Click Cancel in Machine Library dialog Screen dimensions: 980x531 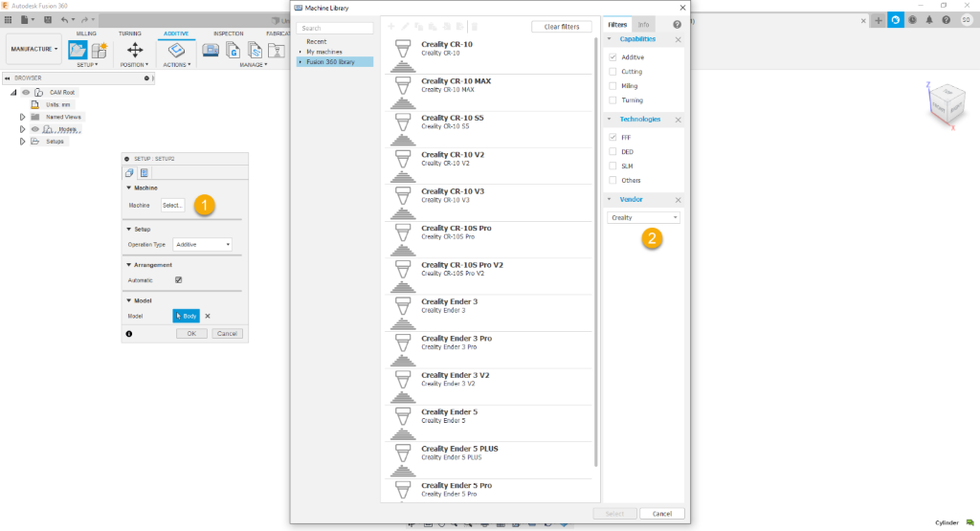(x=662, y=514)
